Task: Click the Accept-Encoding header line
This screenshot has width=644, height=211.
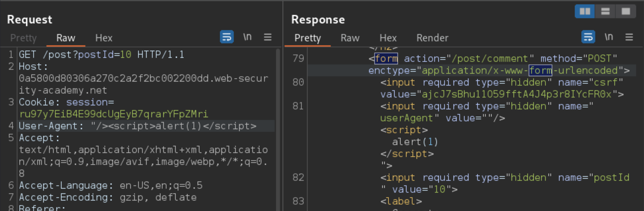Action: [108, 197]
